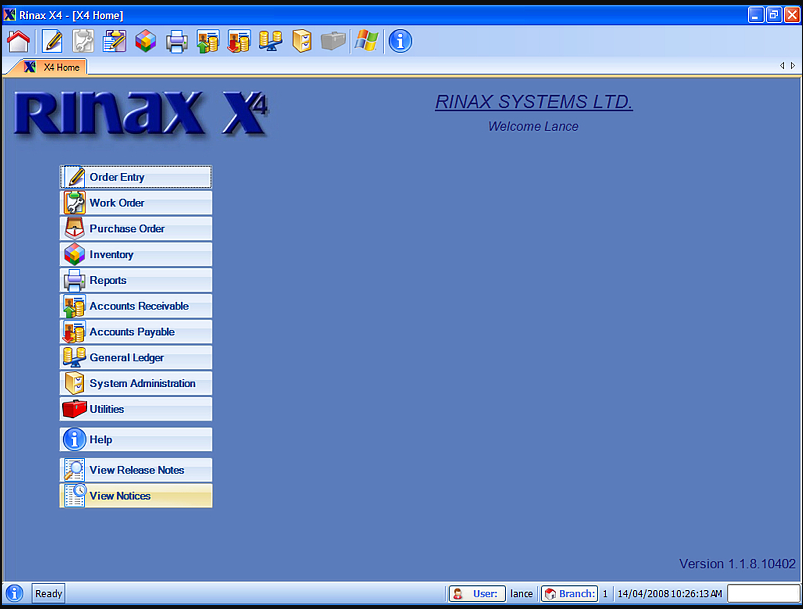803x609 pixels.
Task: Click the date and time in status bar
Action: tap(670, 594)
